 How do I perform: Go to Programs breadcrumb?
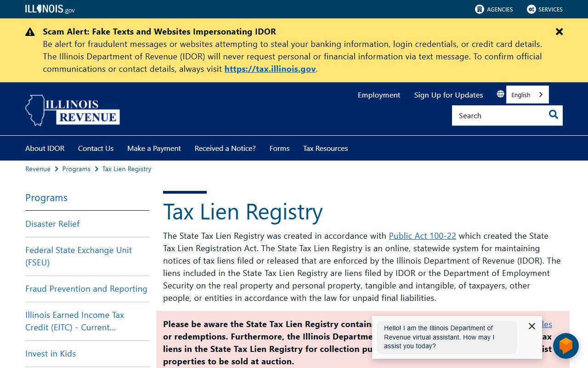pyautogui.click(x=76, y=169)
